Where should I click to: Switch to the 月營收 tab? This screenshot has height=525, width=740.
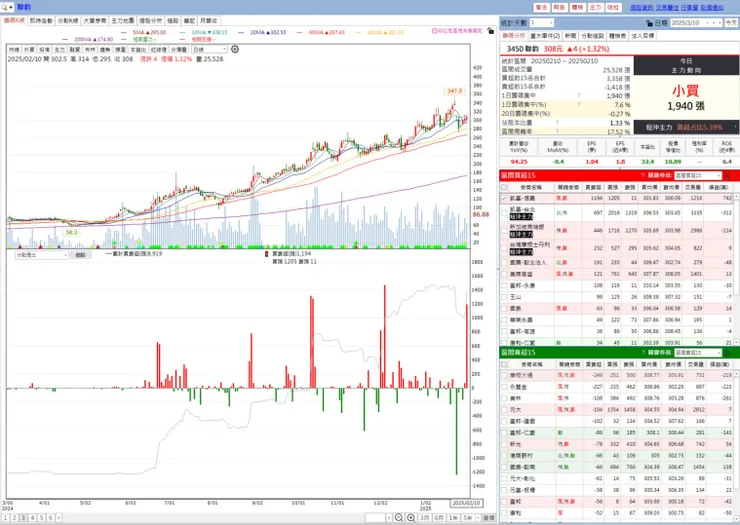(208, 21)
